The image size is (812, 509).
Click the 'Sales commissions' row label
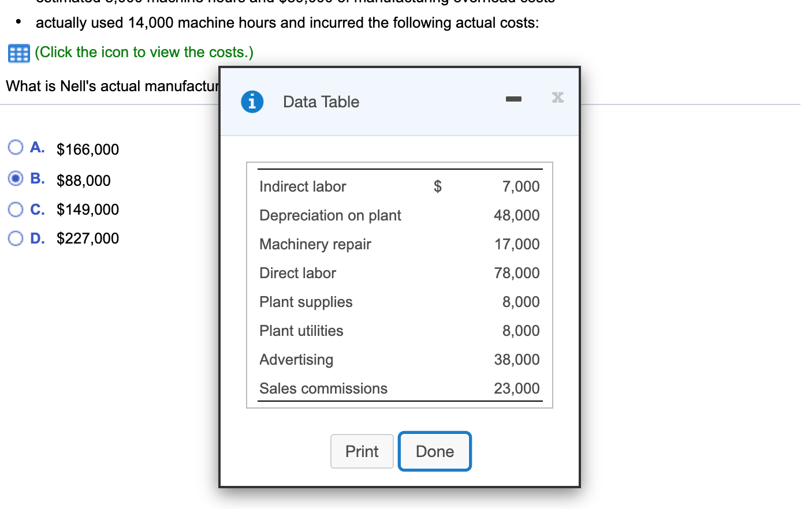tap(323, 388)
